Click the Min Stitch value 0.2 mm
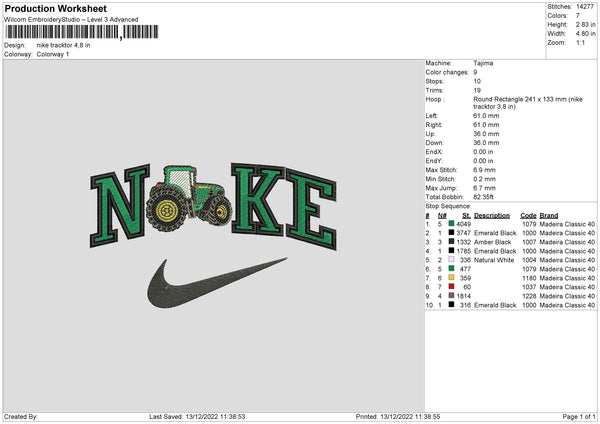 (484, 179)
